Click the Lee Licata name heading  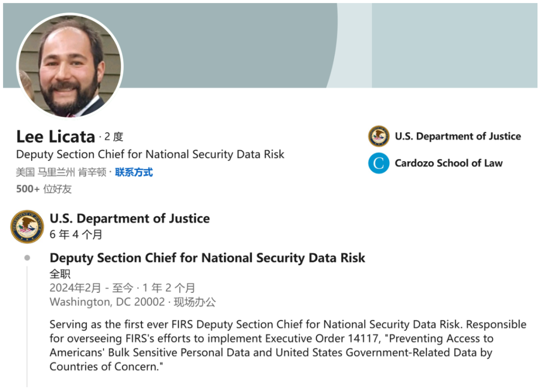click(56, 137)
